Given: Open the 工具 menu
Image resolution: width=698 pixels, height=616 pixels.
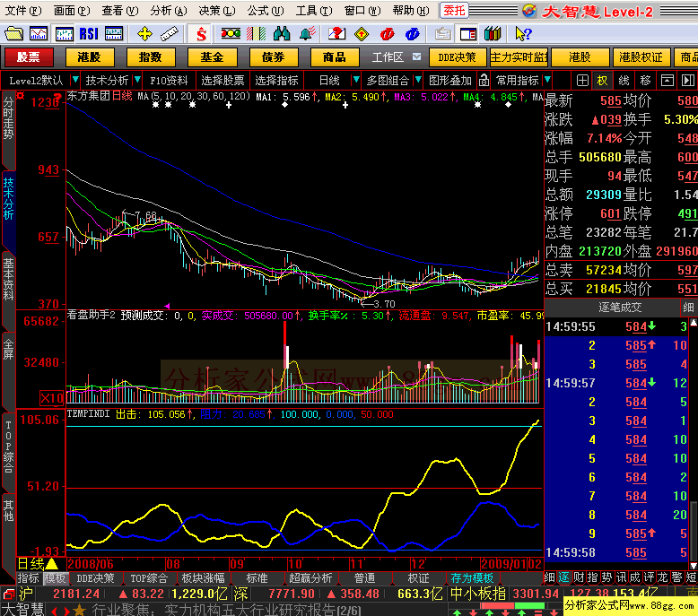Looking at the screenshot, I should tap(314, 10).
